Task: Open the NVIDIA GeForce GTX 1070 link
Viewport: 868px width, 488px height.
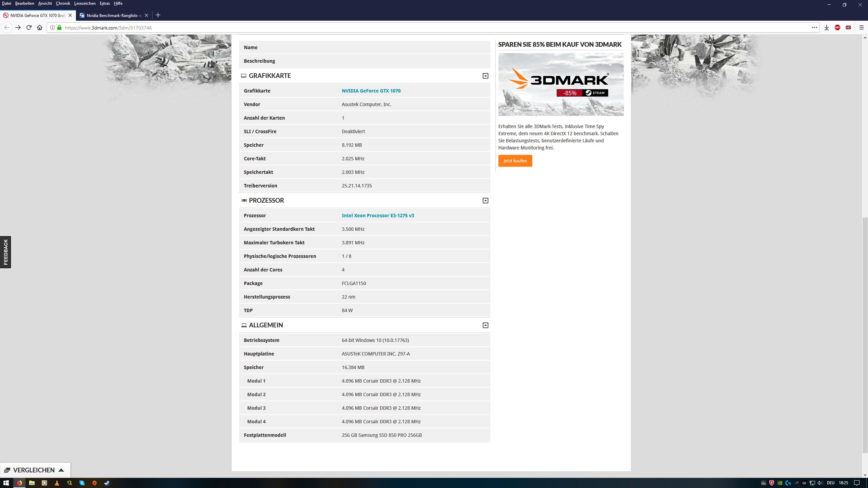Action: coord(371,91)
